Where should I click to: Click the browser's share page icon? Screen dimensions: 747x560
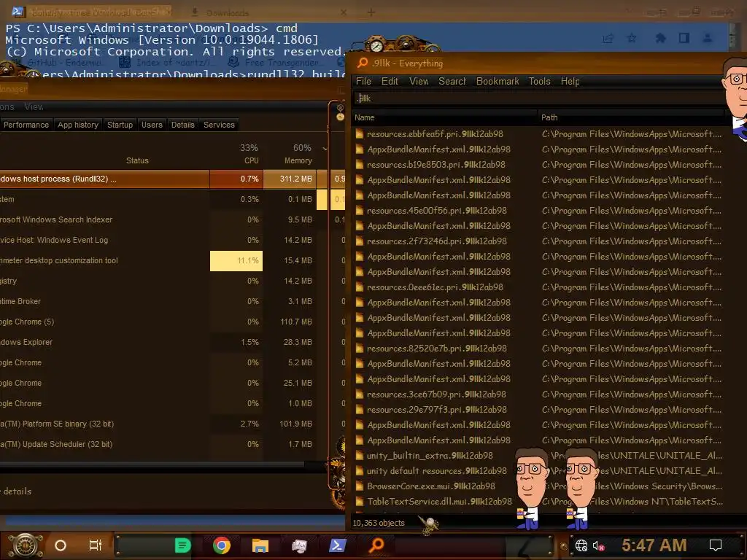pos(608,38)
